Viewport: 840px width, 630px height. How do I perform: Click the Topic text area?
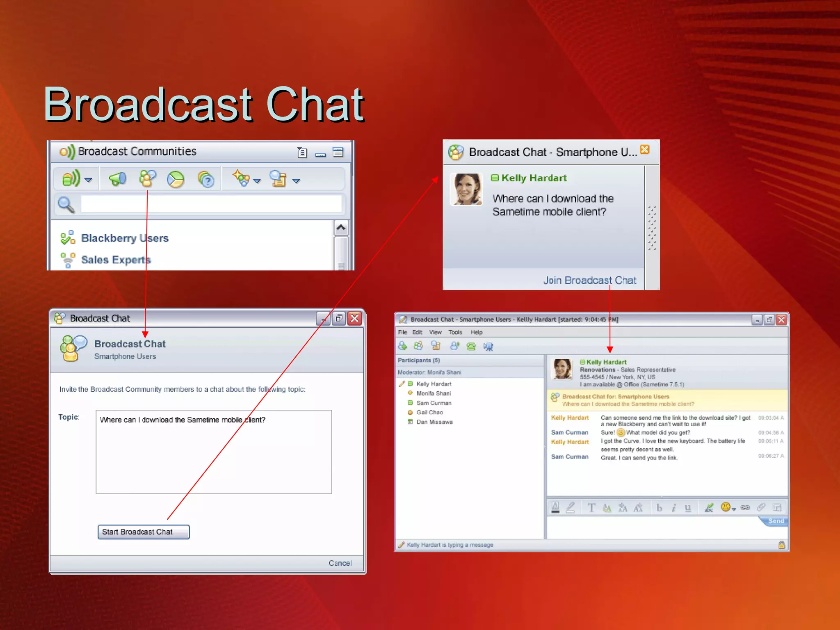(214, 452)
